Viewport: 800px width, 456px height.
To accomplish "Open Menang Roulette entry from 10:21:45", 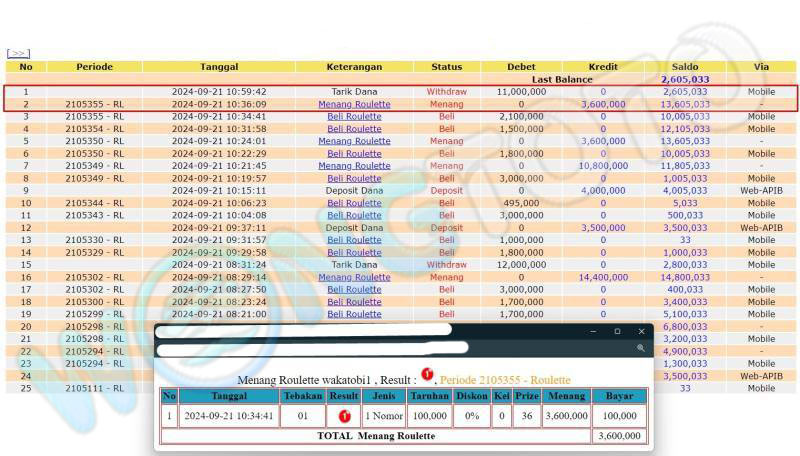I will tap(354, 166).
